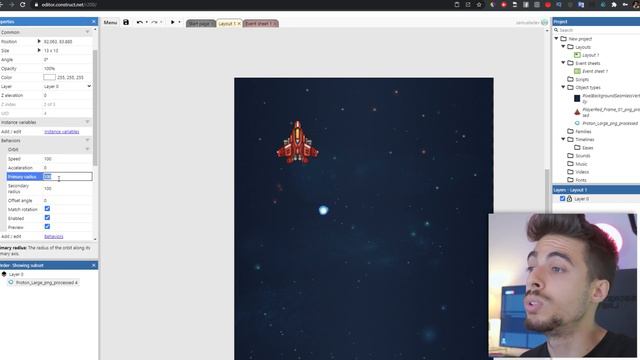Viewport: 640px width, 360px height.
Task: Select the PlayerRed_Frame object icon
Action: point(577,112)
